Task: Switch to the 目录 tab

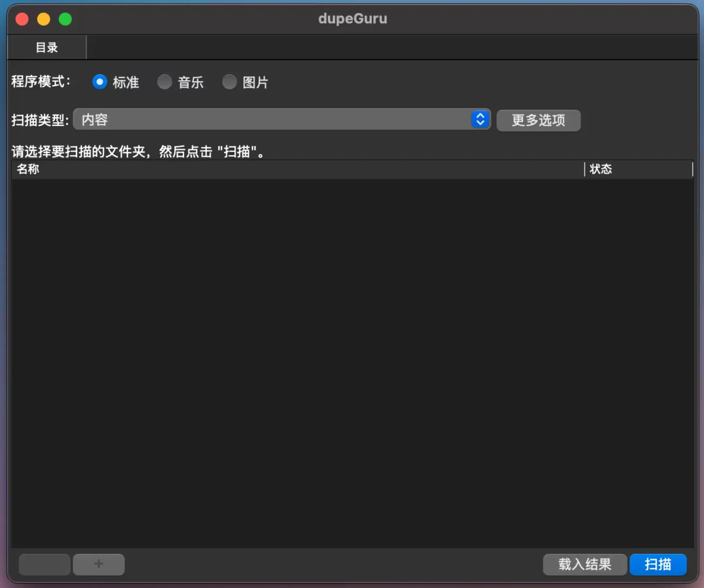Action: point(46,47)
